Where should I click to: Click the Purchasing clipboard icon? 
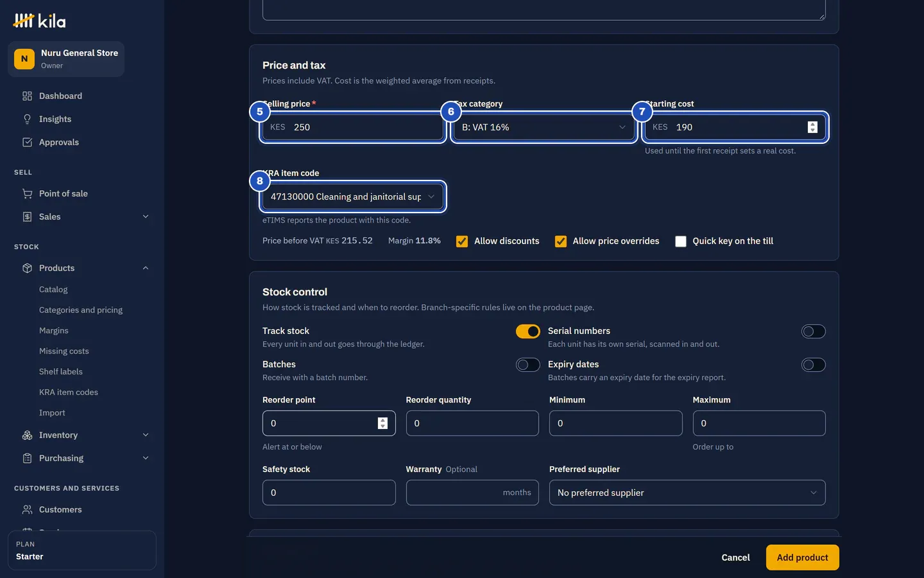27,458
